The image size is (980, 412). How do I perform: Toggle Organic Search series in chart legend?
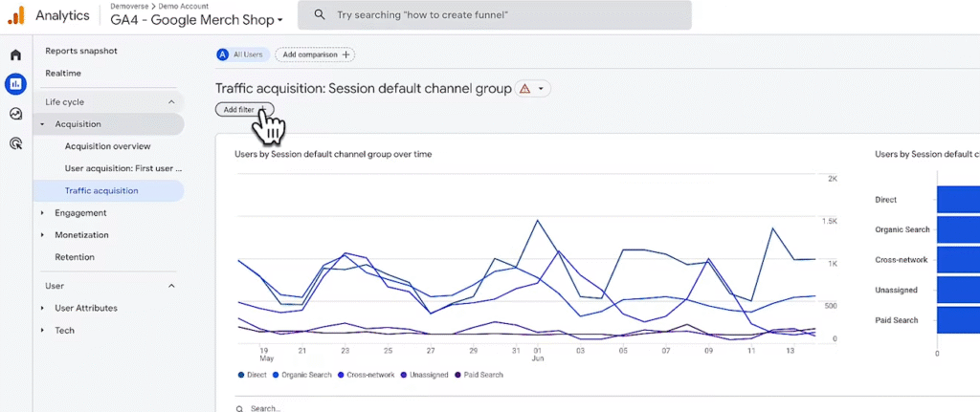coord(301,375)
